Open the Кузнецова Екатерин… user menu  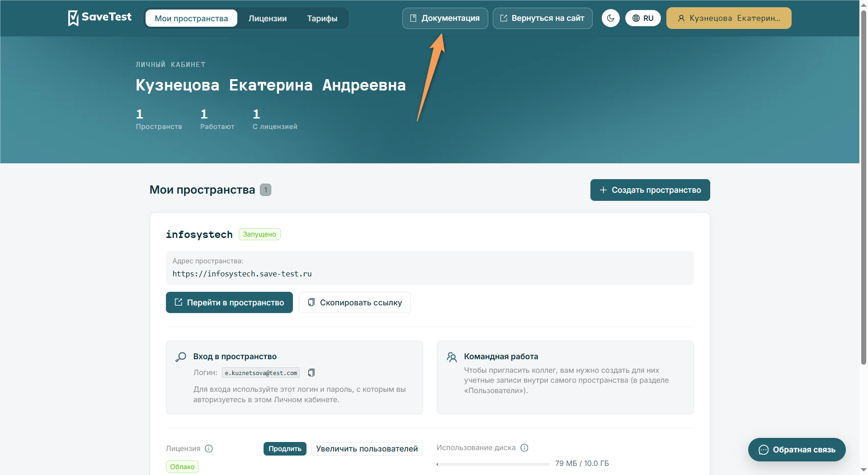(729, 18)
